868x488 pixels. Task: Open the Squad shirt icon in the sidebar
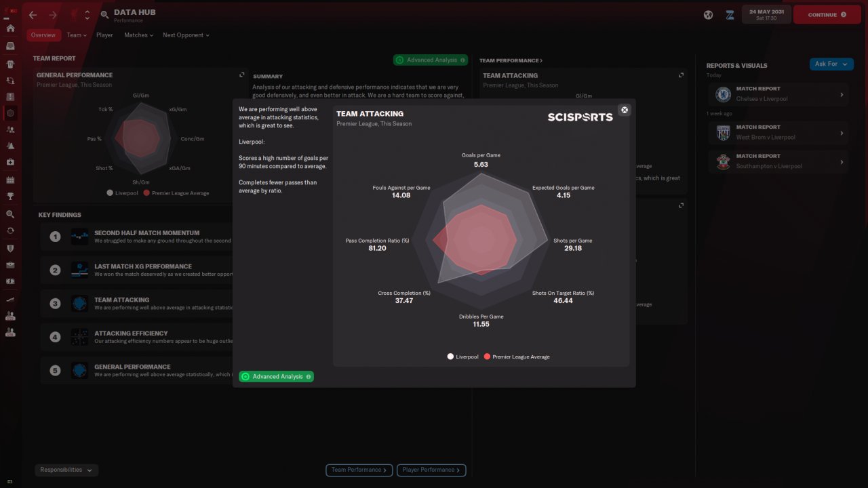click(10, 64)
